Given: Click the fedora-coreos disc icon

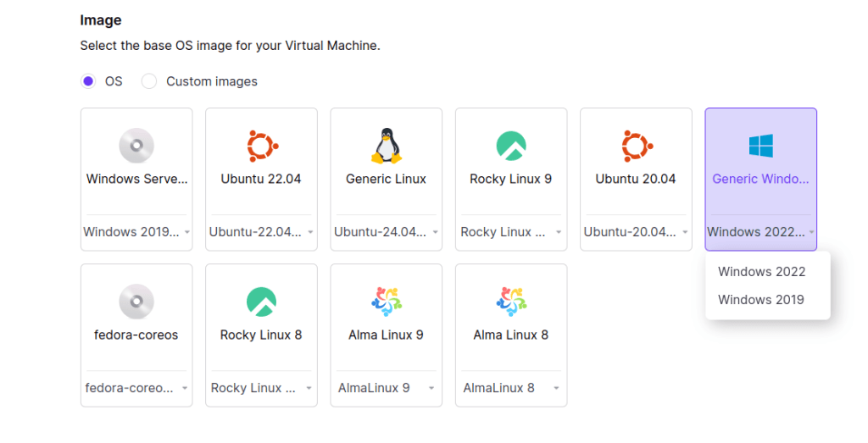Looking at the screenshot, I should (136, 302).
